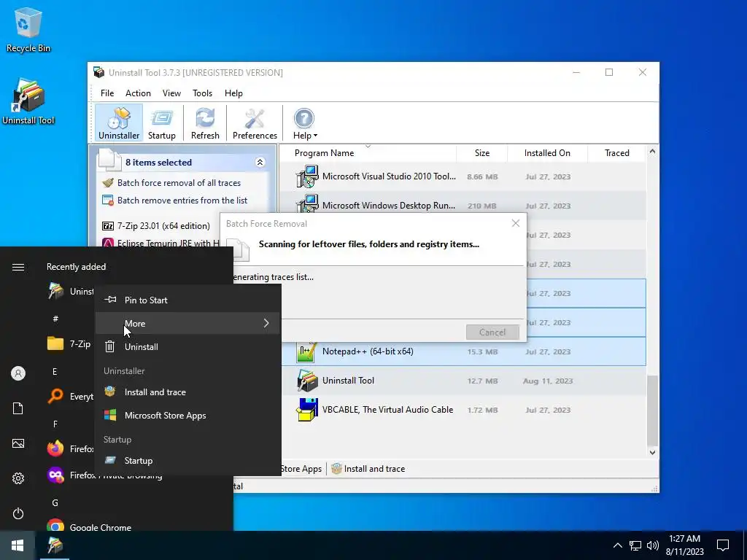This screenshot has height=560, width=747.
Task: Click scrollbar down arrow in program list
Action: coord(652,452)
